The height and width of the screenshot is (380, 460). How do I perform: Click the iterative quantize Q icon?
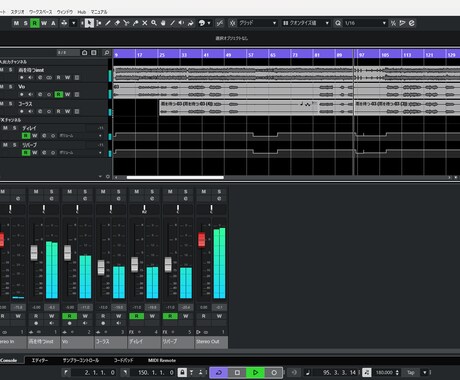tap(338, 23)
